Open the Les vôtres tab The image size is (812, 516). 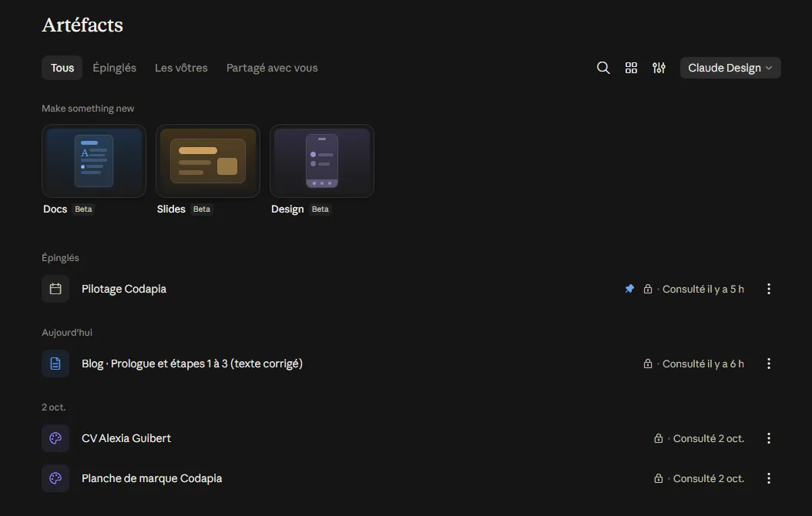[181, 68]
